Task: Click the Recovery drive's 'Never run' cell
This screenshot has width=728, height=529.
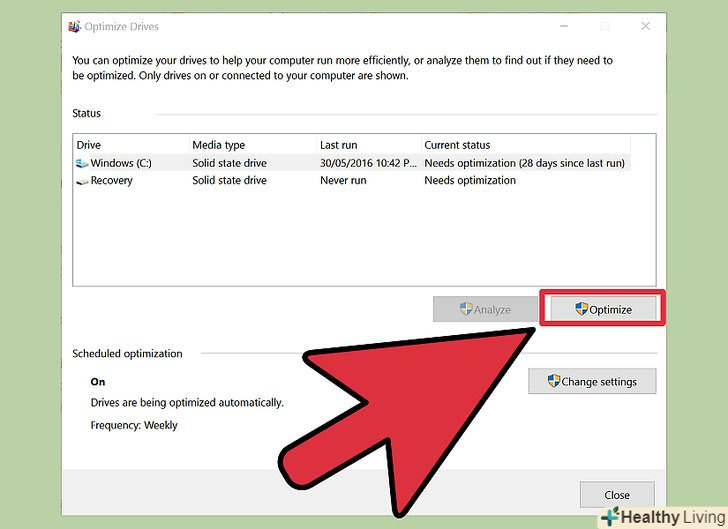Action: [345, 181]
